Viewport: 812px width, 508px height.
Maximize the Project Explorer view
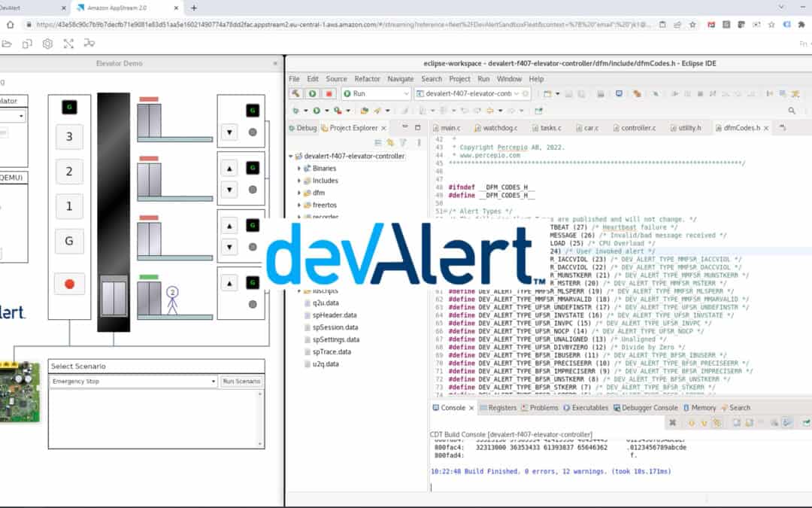(x=417, y=127)
